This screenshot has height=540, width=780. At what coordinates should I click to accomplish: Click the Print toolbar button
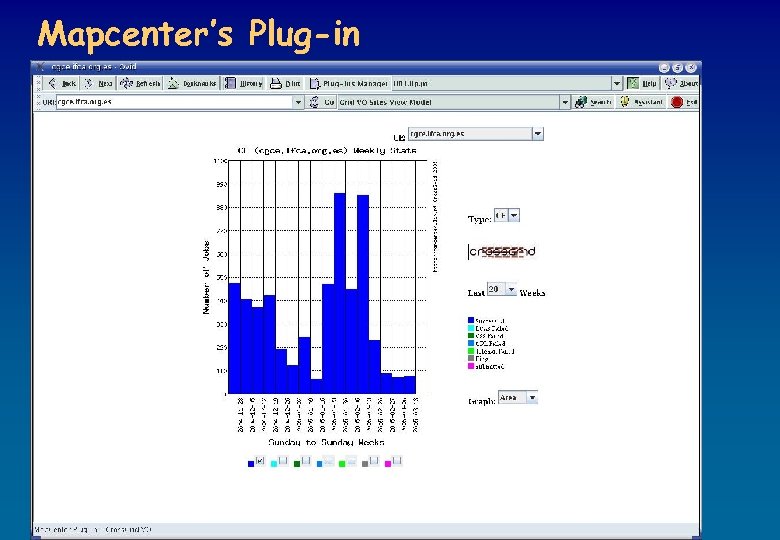coord(285,84)
